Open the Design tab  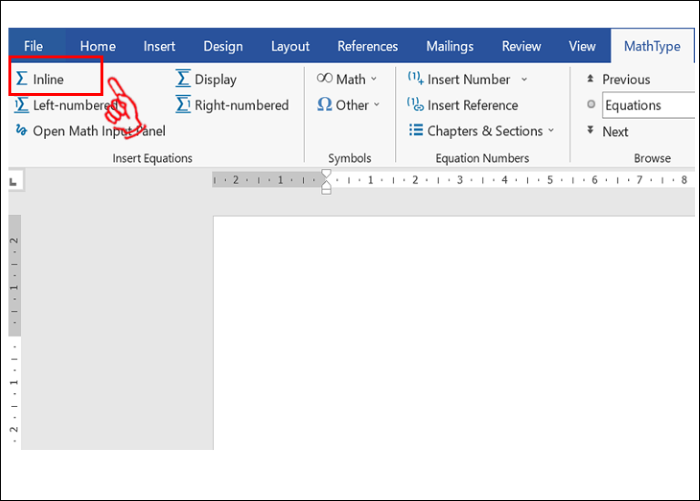click(x=223, y=46)
